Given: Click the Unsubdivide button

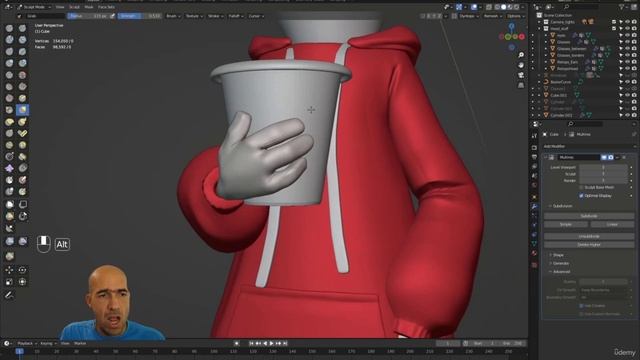Looking at the screenshot, I should pyautogui.click(x=589, y=236).
